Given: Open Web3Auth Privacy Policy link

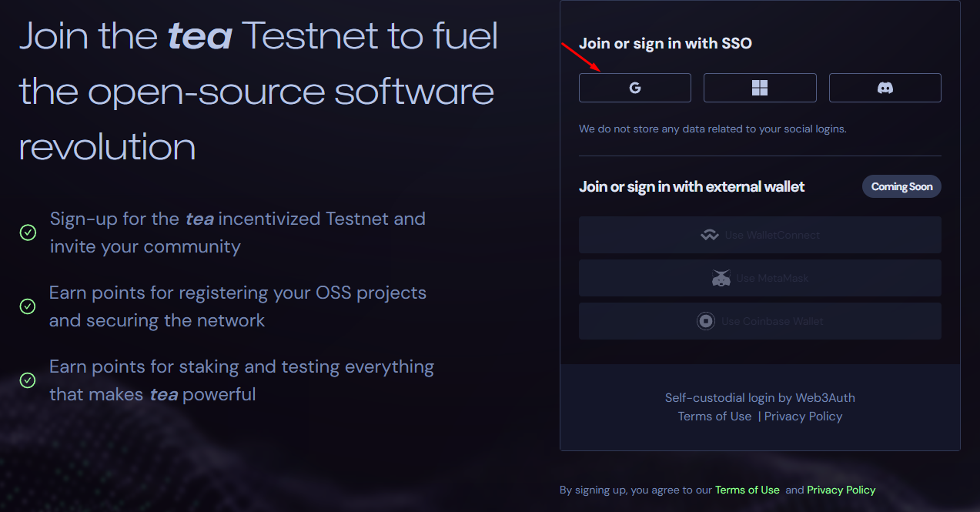Looking at the screenshot, I should tap(803, 417).
